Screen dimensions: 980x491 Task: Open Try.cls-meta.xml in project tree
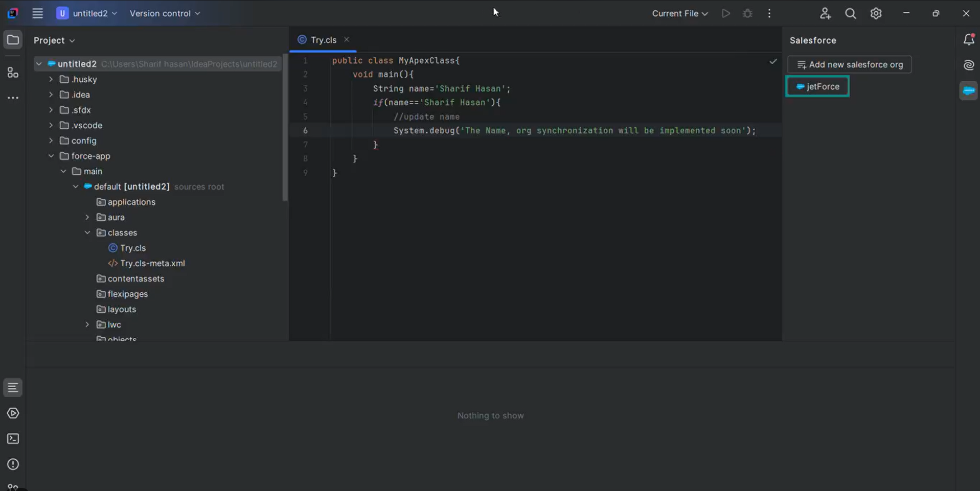152,264
